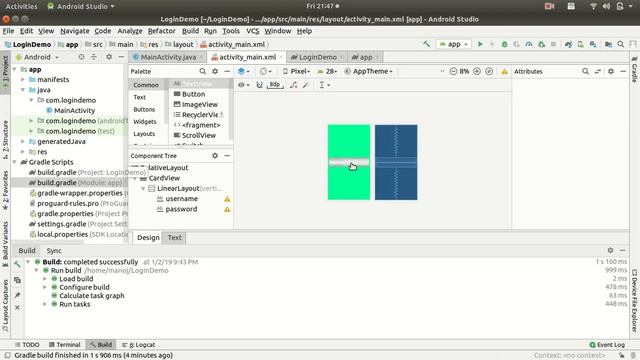Click the project panel scroll-from-source target icon

pos(81,57)
